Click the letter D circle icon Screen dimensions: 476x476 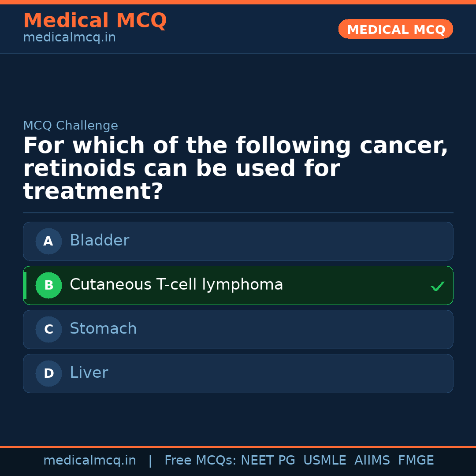(48, 373)
